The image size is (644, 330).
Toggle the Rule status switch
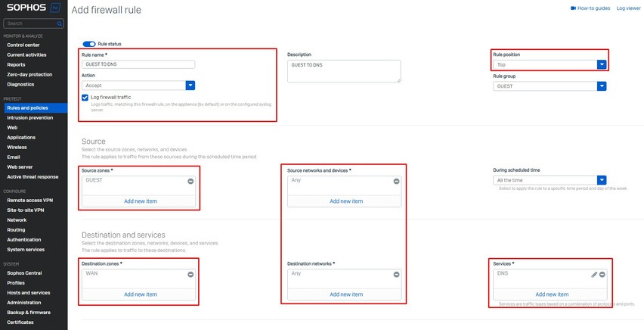89,44
